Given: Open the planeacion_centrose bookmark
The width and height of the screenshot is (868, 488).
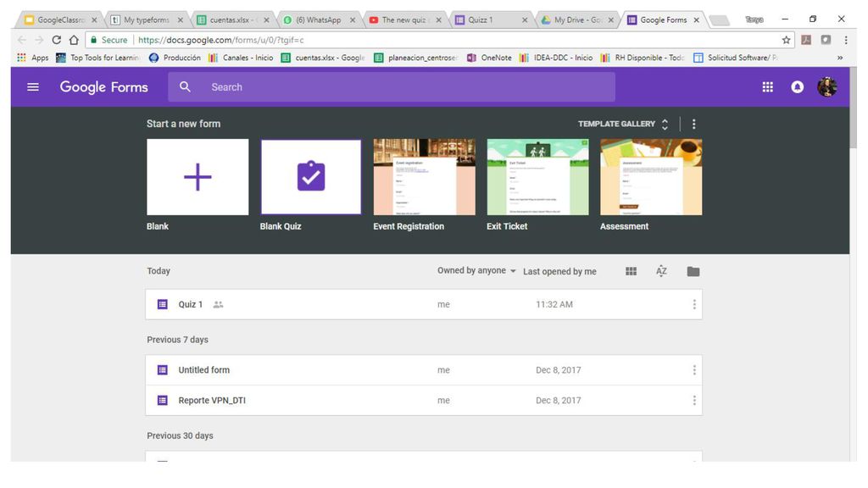Looking at the screenshot, I should click(x=415, y=58).
